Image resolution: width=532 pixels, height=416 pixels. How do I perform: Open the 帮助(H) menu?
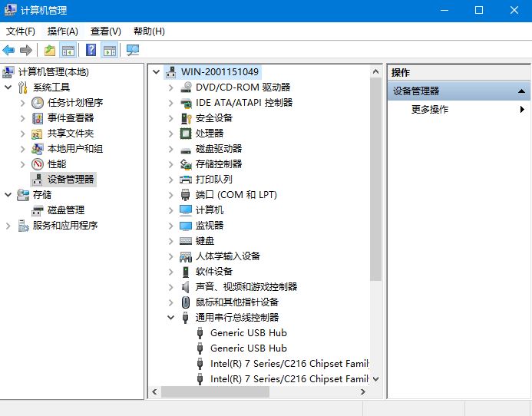click(149, 31)
